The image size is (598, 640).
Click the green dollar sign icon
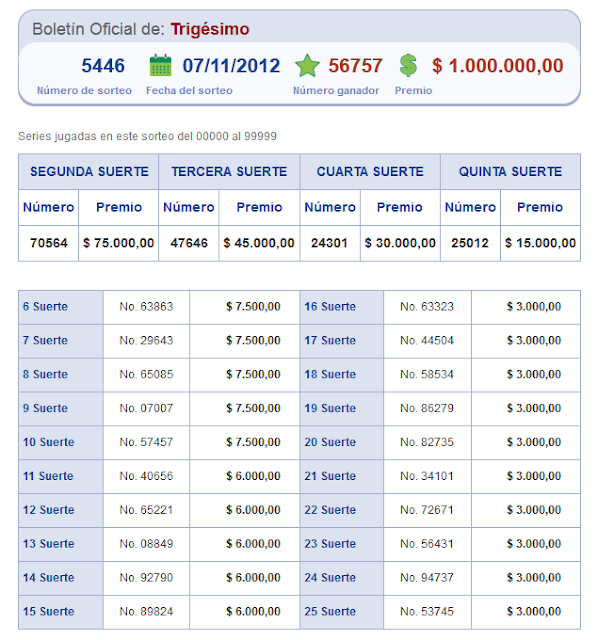pos(408,66)
